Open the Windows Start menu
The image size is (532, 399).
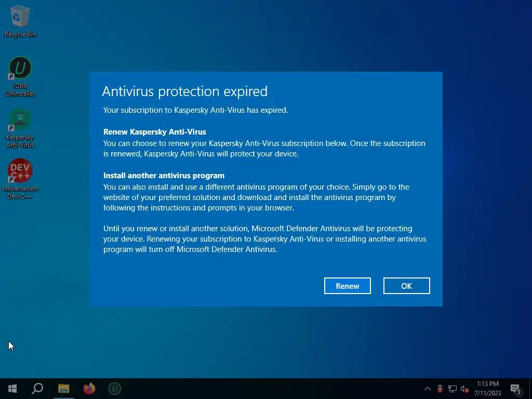[12, 389]
